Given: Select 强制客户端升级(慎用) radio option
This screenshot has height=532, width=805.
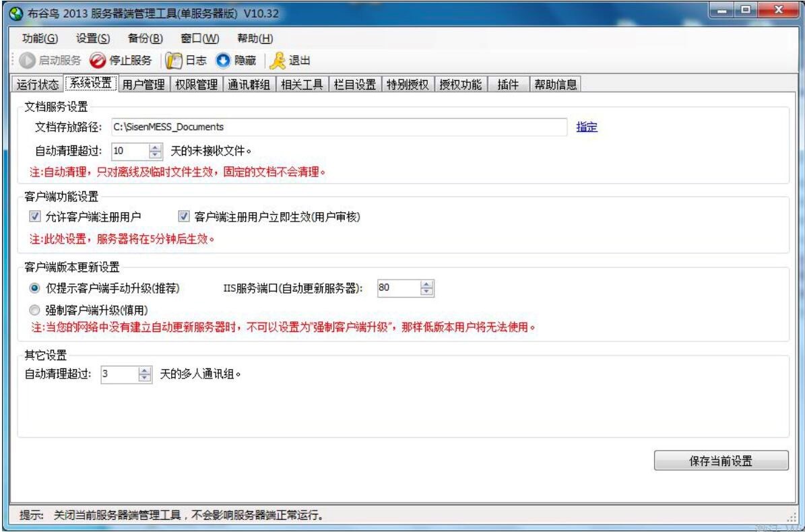Looking at the screenshot, I should click(34, 310).
